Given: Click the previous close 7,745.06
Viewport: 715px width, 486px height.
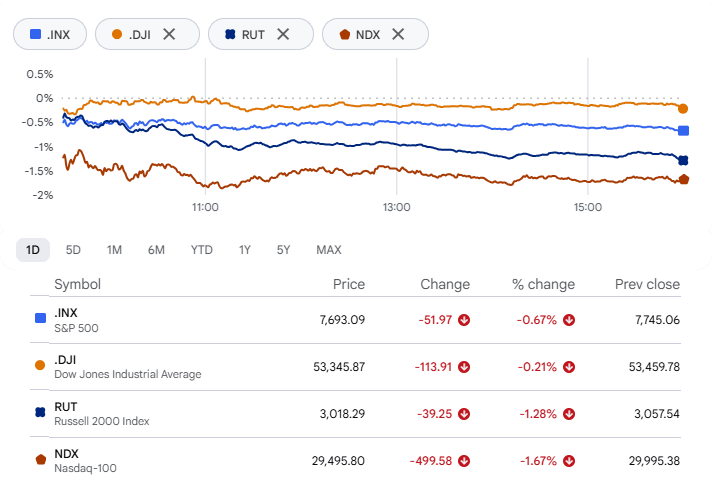Looking at the screenshot, I should pos(657,320).
